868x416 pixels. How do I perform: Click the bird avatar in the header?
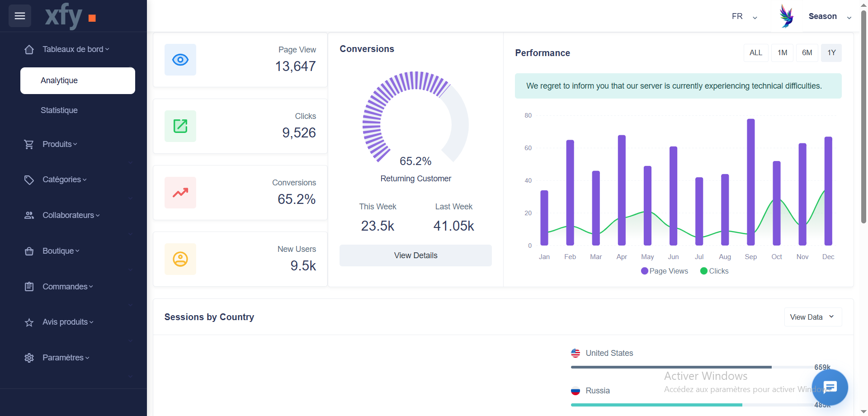(787, 16)
